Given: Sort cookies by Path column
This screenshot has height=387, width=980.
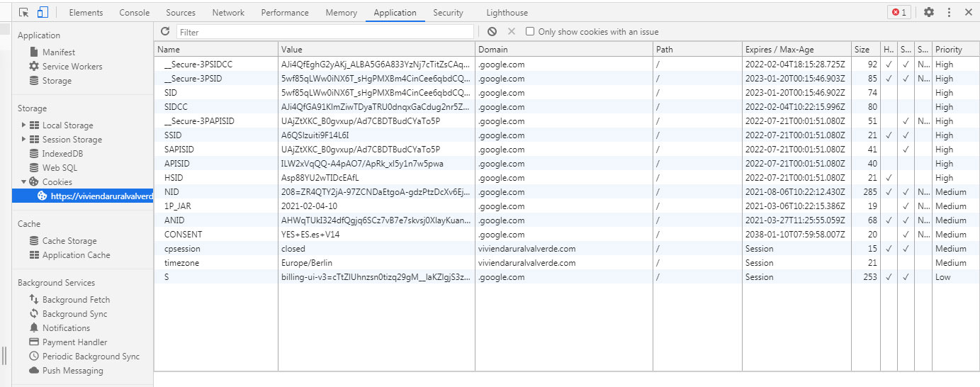Looking at the screenshot, I should click(x=697, y=49).
